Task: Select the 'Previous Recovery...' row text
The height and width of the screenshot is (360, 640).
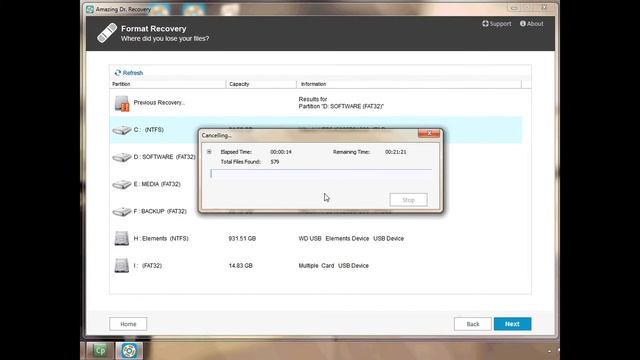Action: (x=159, y=102)
